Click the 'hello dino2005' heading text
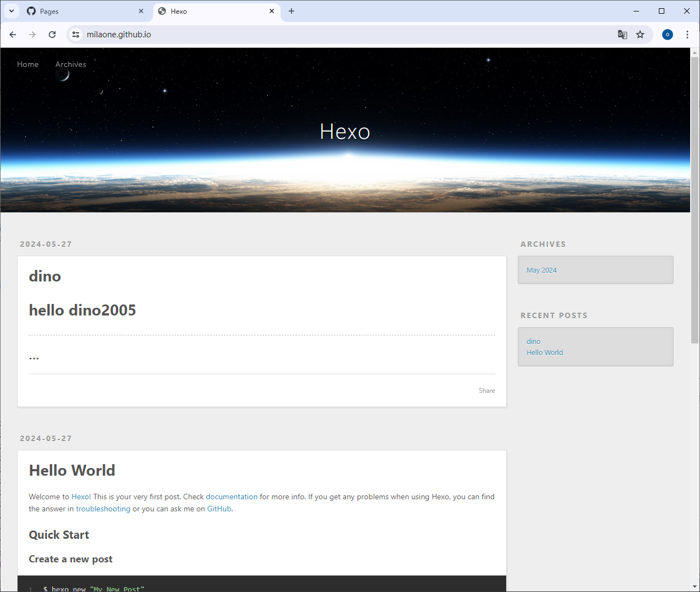Viewport: 700px width, 592px height. [x=82, y=310]
